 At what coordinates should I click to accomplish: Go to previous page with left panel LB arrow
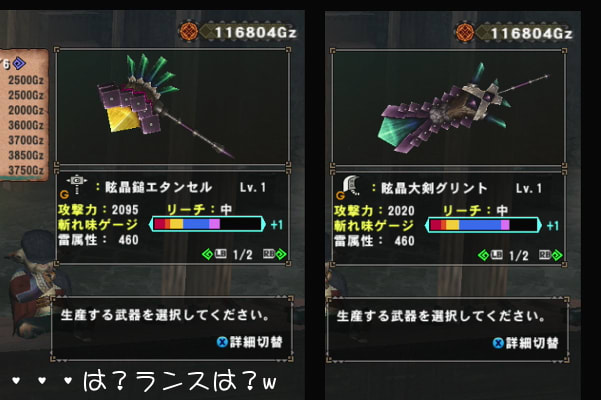point(214,254)
